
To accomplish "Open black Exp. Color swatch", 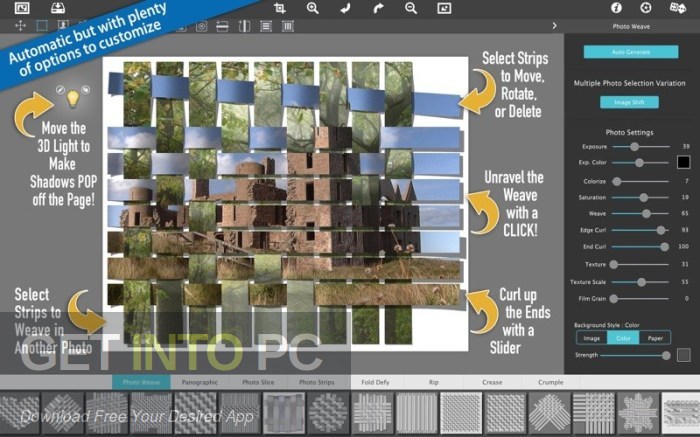I will pyautogui.click(x=683, y=162).
